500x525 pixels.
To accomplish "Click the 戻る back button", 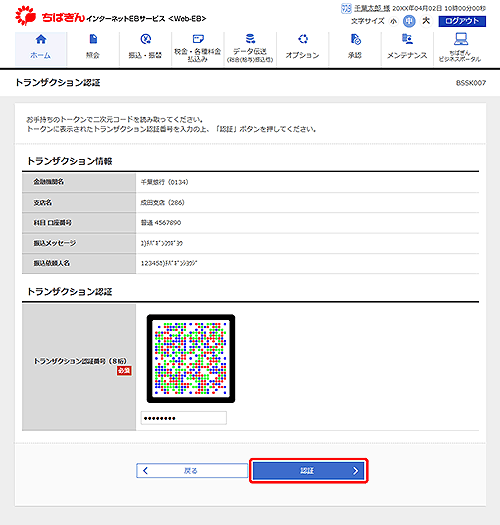I will (192, 470).
